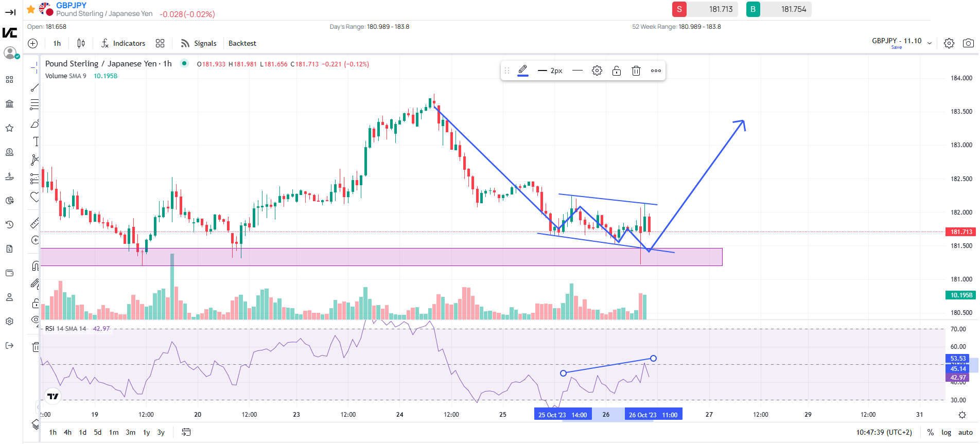Toggle lock on the selected drawing
The height and width of the screenshot is (444, 980).
[x=617, y=70]
